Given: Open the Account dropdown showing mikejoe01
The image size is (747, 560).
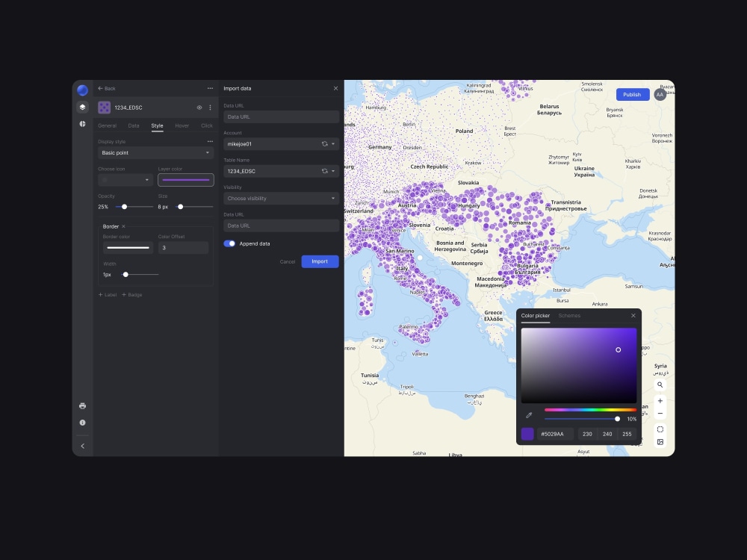Looking at the screenshot, I should pos(281,143).
